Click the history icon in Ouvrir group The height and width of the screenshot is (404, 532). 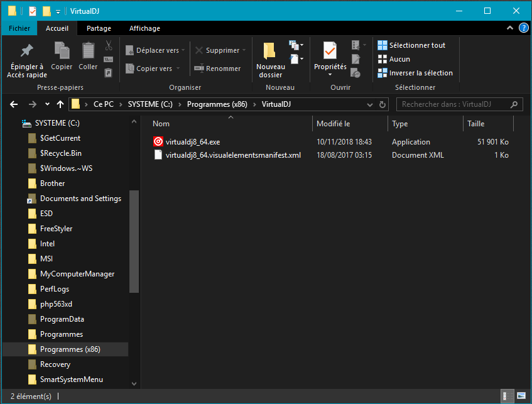(x=356, y=73)
